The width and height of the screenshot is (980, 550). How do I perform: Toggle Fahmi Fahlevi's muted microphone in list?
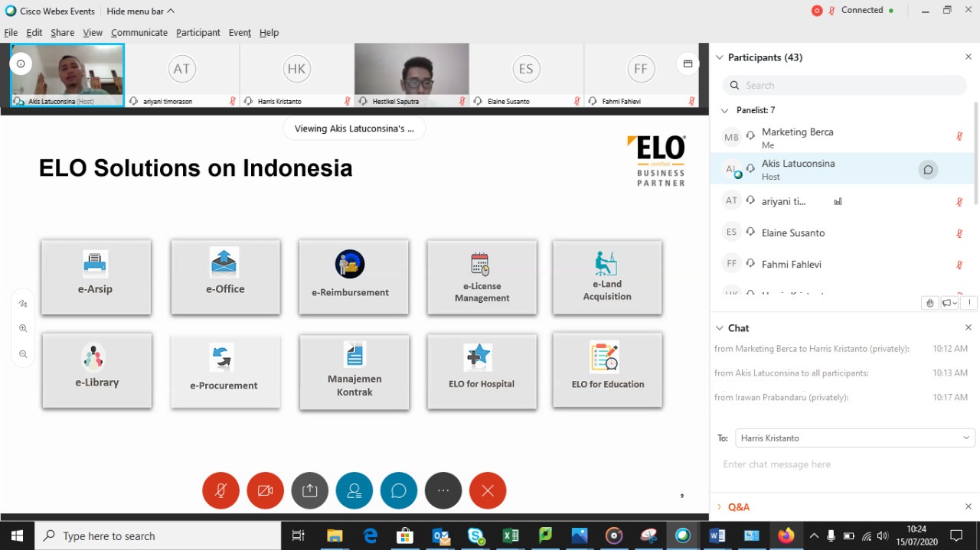pyautogui.click(x=959, y=265)
